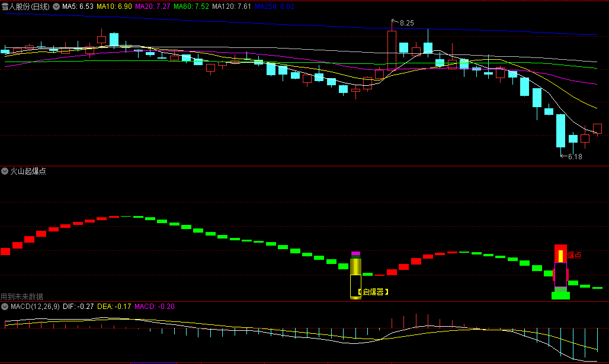Click the DEA: -0.17 value

114,307
